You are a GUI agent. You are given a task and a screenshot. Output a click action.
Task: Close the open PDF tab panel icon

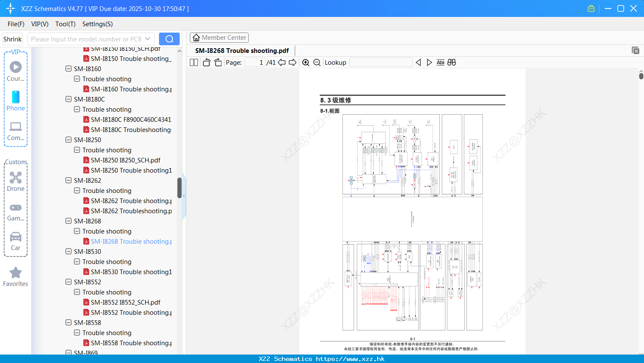(x=636, y=50)
